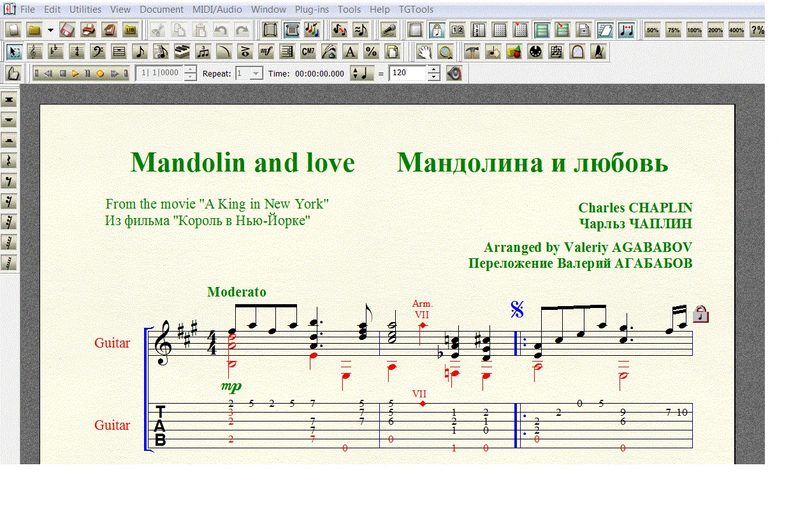This screenshot has width=812, height=521.
Task: Select the Mirror tool arch icon
Action: tap(577, 52)
